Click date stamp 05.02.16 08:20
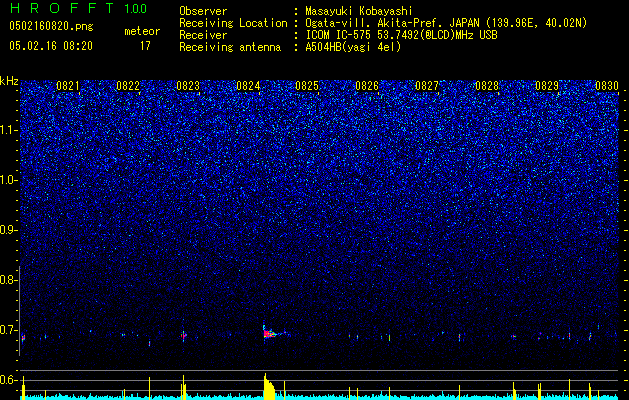 click(51, 46)
